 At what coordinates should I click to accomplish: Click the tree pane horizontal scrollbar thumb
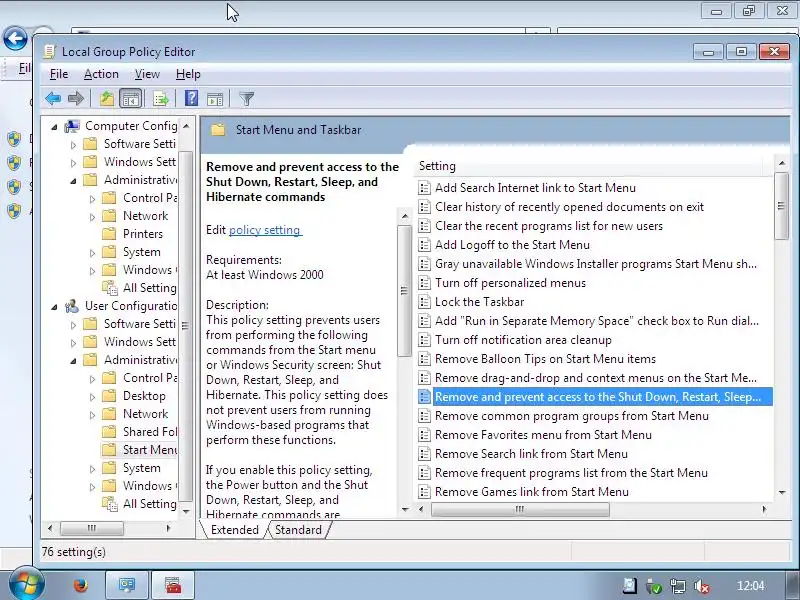[x=92, y=528]
